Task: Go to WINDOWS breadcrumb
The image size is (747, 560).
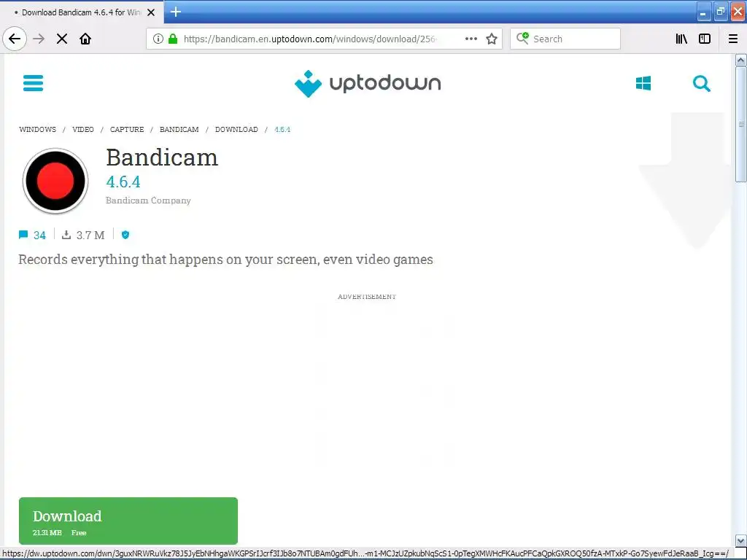Action: click(38, 130)
